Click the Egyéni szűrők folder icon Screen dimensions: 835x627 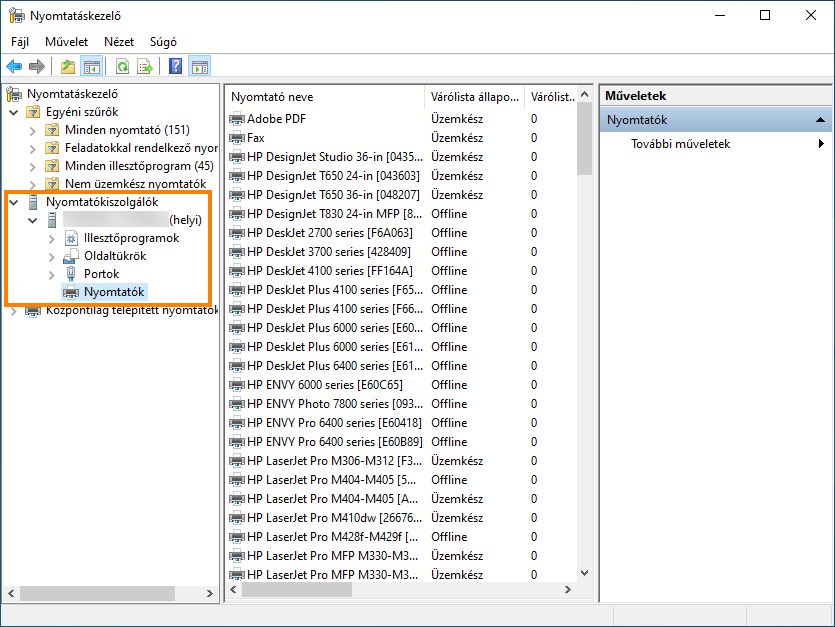click(33, 112)
